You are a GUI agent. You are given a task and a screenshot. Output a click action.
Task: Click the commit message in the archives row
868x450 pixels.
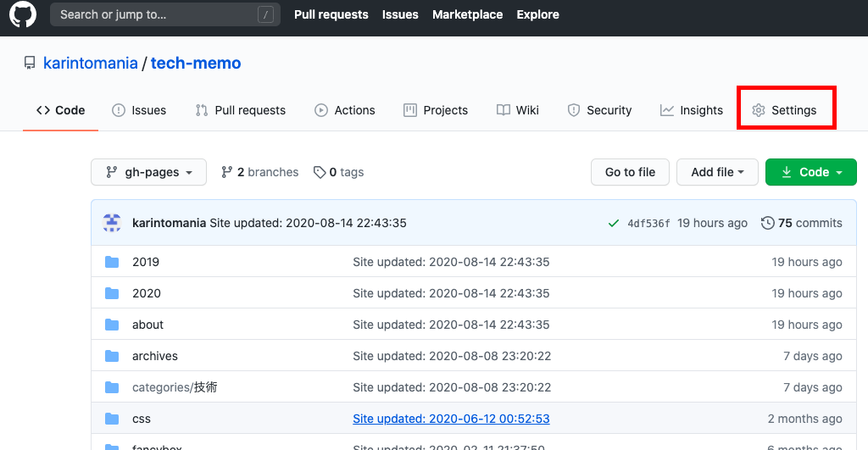(452, 356)
